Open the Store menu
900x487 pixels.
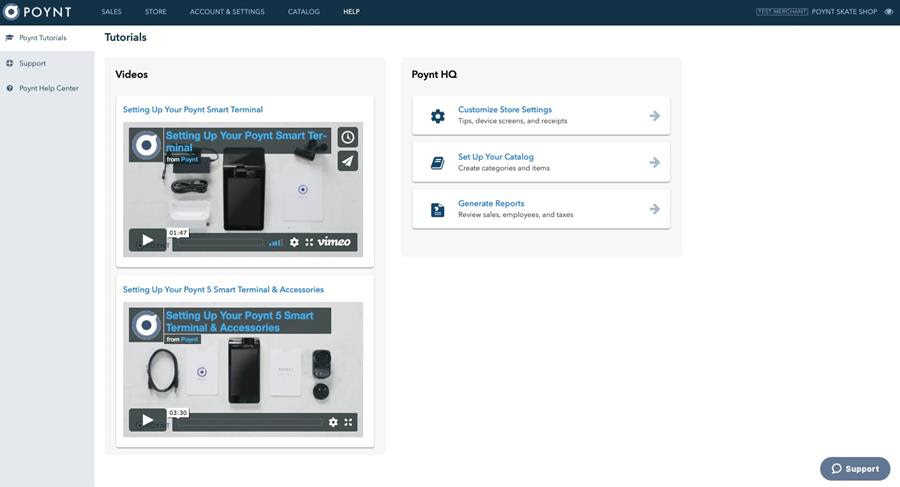(x=156, y=11)
